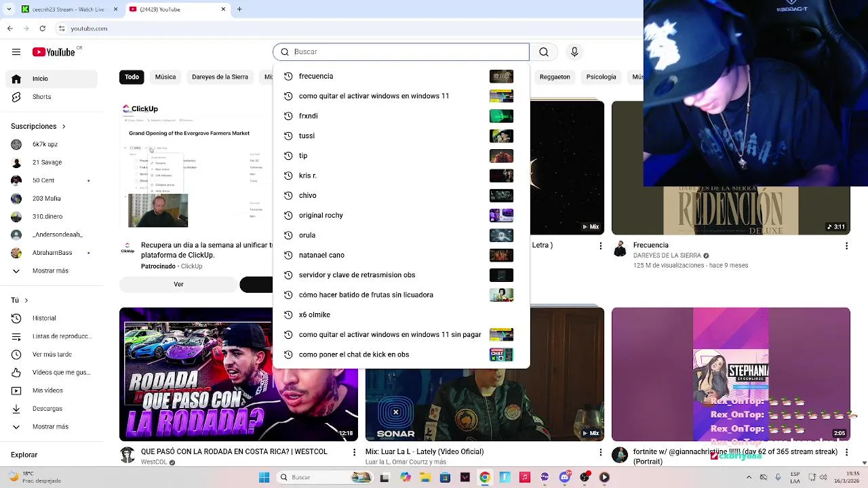Click the YouTube logo

pos(54,52)
